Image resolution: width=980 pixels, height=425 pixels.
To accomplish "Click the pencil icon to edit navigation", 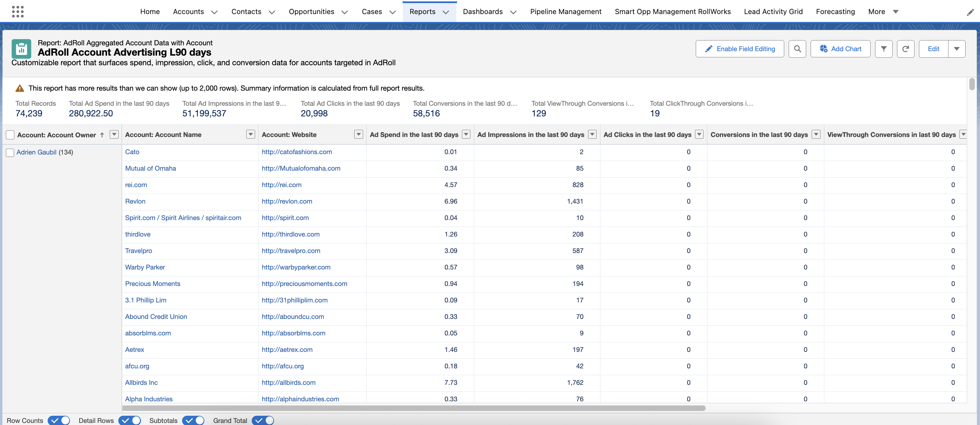I will click(x=970, y=12).
